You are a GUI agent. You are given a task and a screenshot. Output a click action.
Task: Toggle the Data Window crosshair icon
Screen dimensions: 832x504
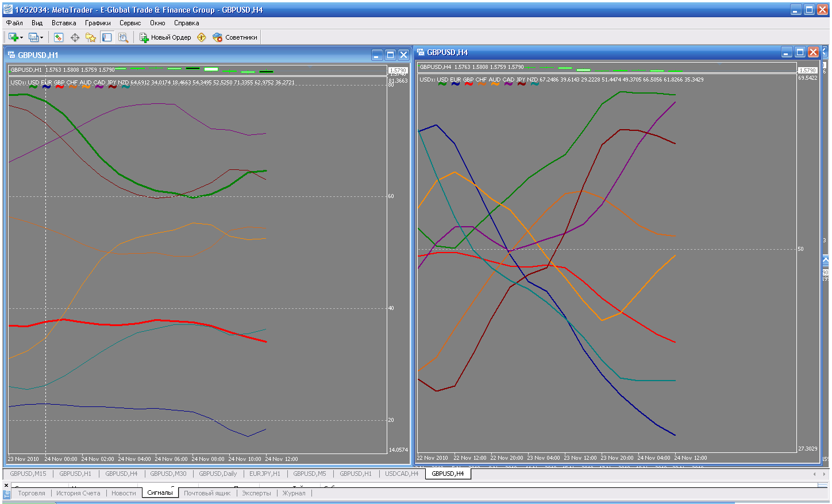(75, 37)
